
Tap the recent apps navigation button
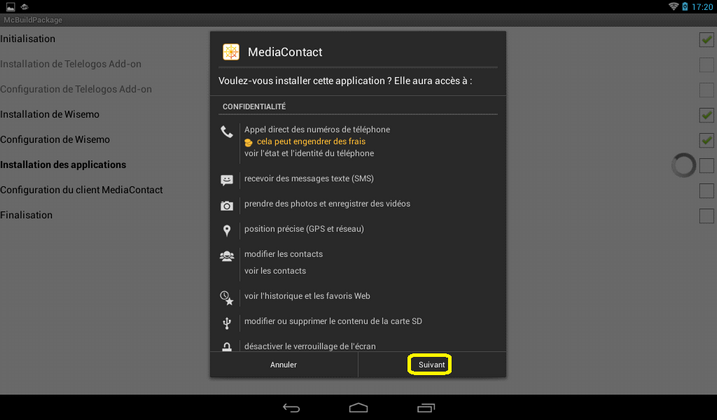point(426,408)
